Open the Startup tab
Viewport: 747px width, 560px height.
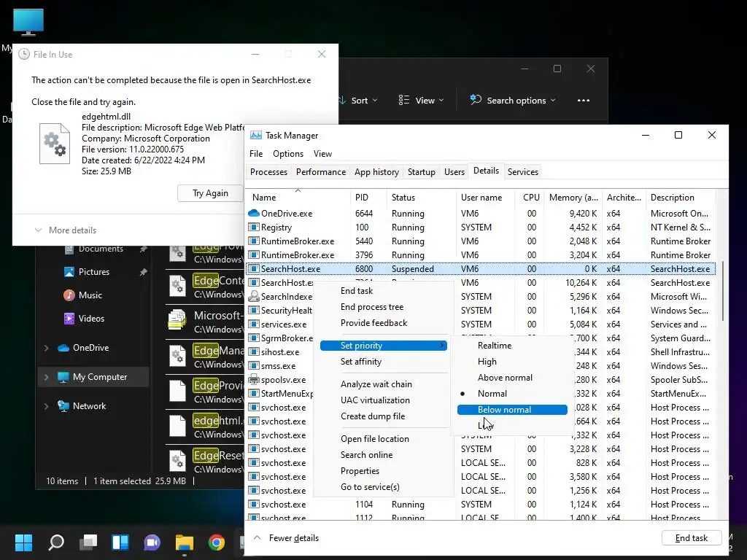pyautogui.click(x=421, y=172)
